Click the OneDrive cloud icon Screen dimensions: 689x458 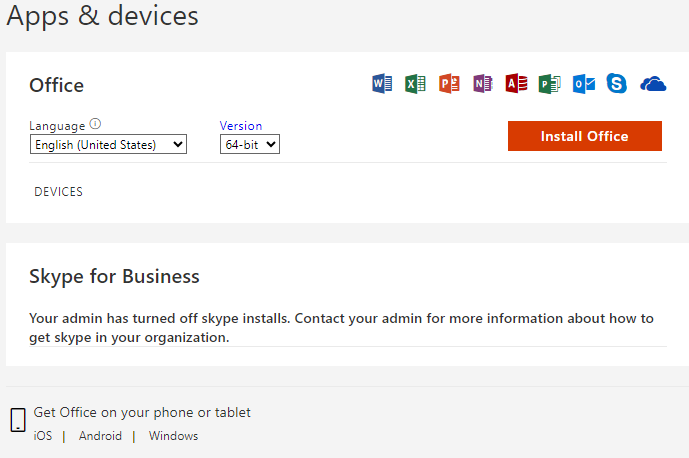pos(653,84)
